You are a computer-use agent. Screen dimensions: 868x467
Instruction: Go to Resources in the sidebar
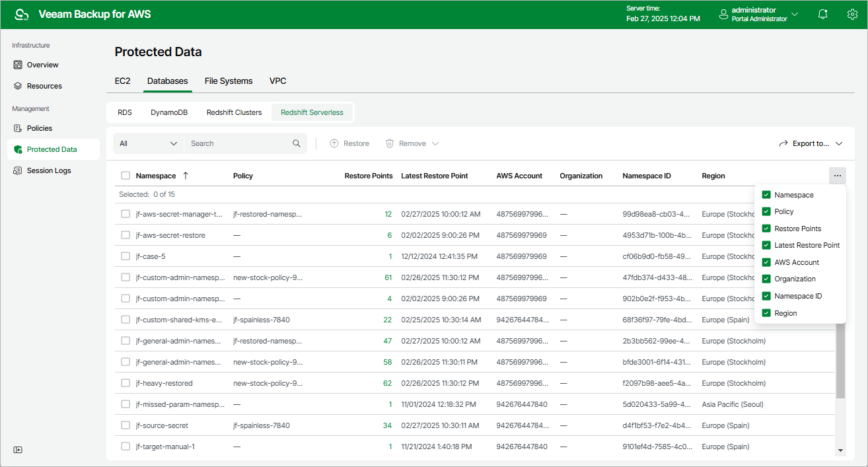pos(44,86)
